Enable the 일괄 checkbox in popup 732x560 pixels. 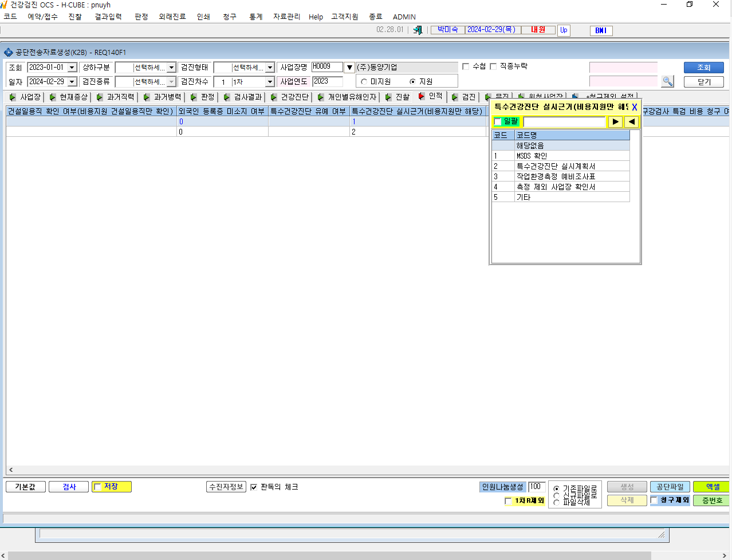coord(498,121)
